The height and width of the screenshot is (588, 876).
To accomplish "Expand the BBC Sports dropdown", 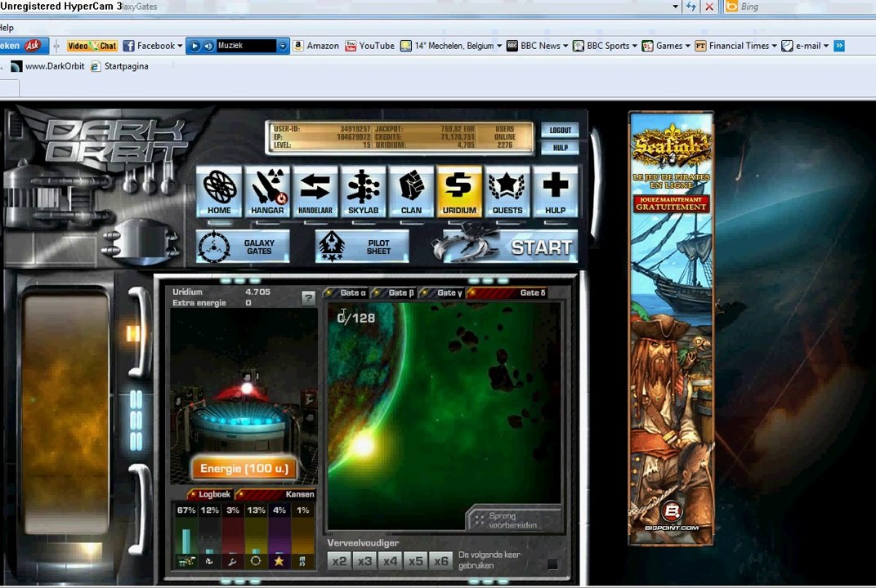I will (x=635, y=46).
